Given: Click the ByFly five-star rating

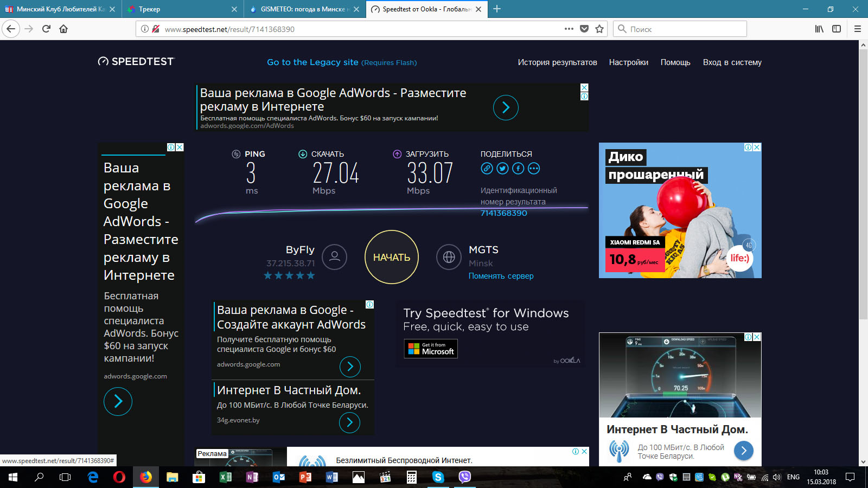Looking at the screenshot, I should (x=289, y=275).
